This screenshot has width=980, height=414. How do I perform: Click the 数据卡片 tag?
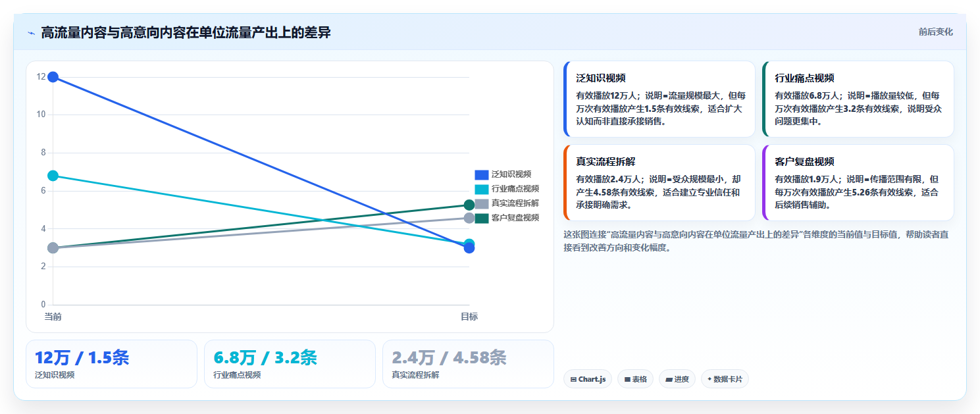725,379
